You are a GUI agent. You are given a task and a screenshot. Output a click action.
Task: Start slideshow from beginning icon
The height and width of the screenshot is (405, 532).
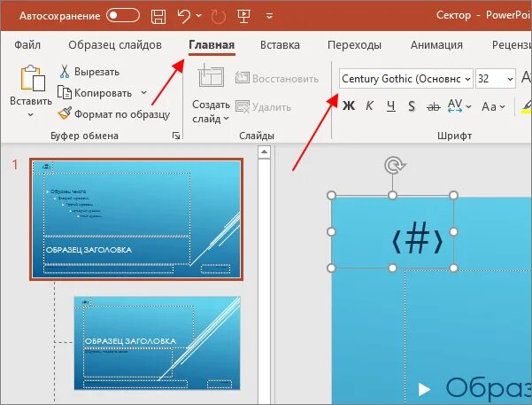(x=244, y=16)
